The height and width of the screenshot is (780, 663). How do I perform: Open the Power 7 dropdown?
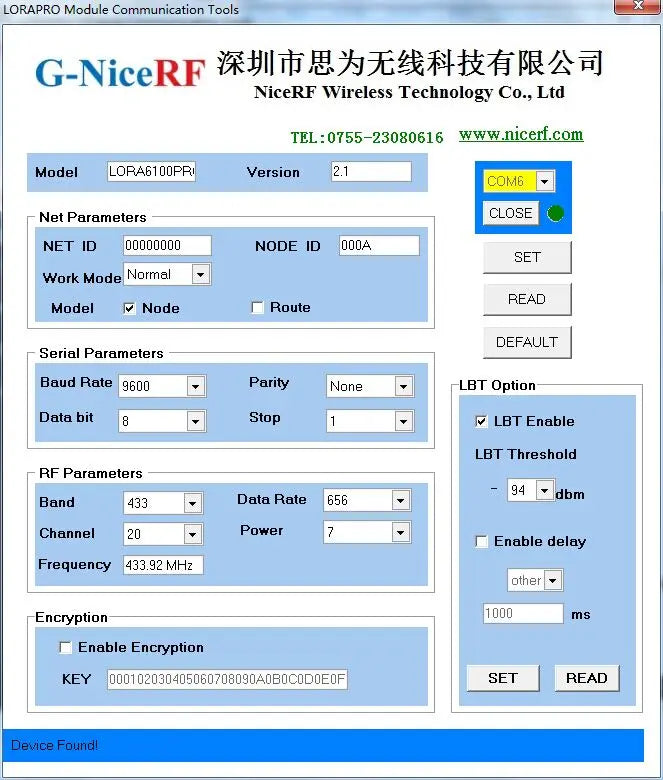pyautogui.click(x=400, y=532)
